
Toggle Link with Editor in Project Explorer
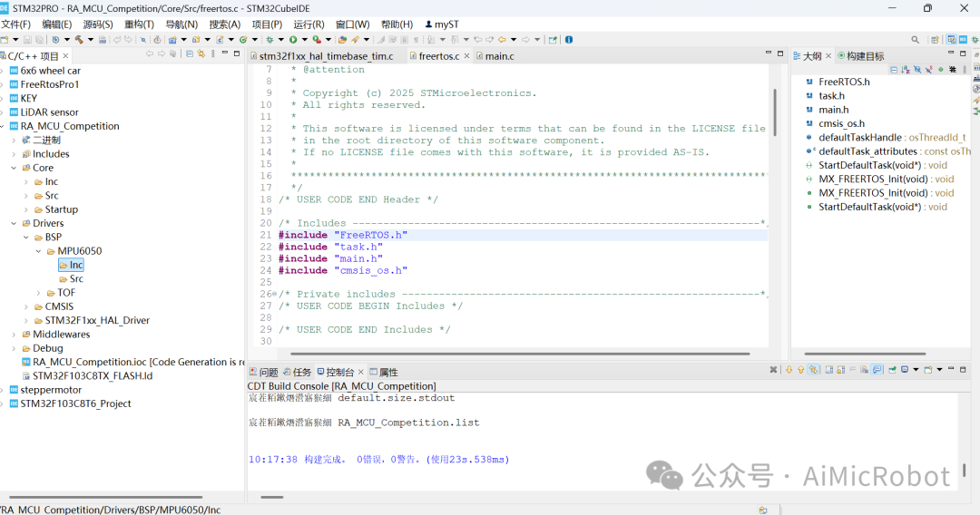tap(201, 53)
